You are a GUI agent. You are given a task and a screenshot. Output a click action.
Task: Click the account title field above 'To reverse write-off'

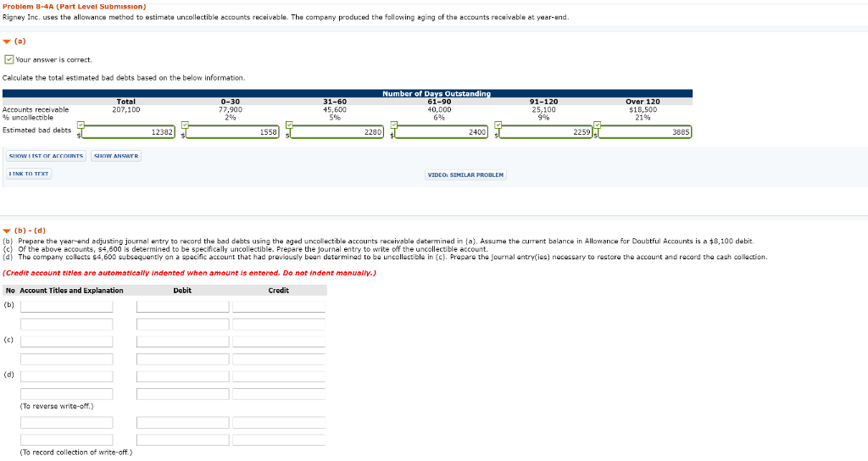pyautogui.click(x=66, y=394)
